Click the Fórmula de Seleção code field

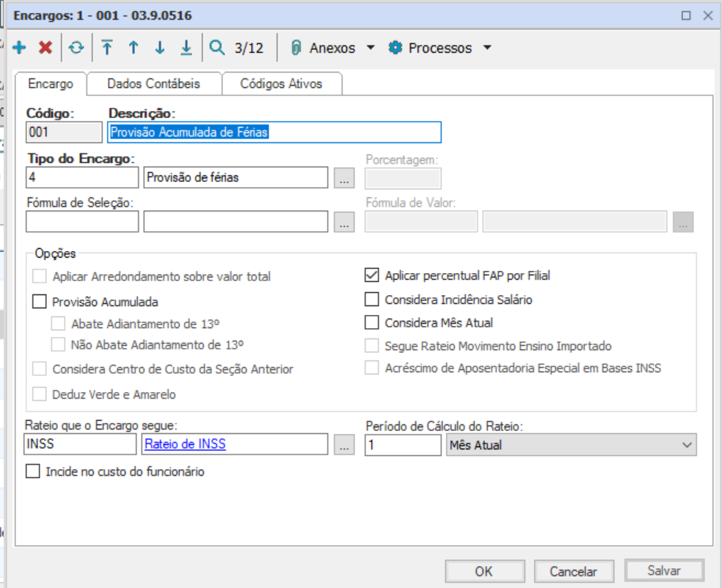(x=82, y=222)
